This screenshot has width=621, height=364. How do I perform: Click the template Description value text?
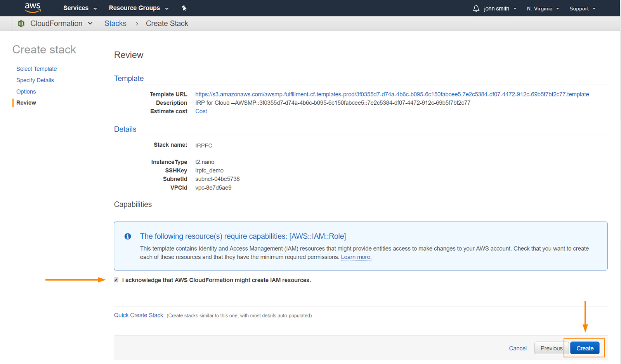coord(333,103)
